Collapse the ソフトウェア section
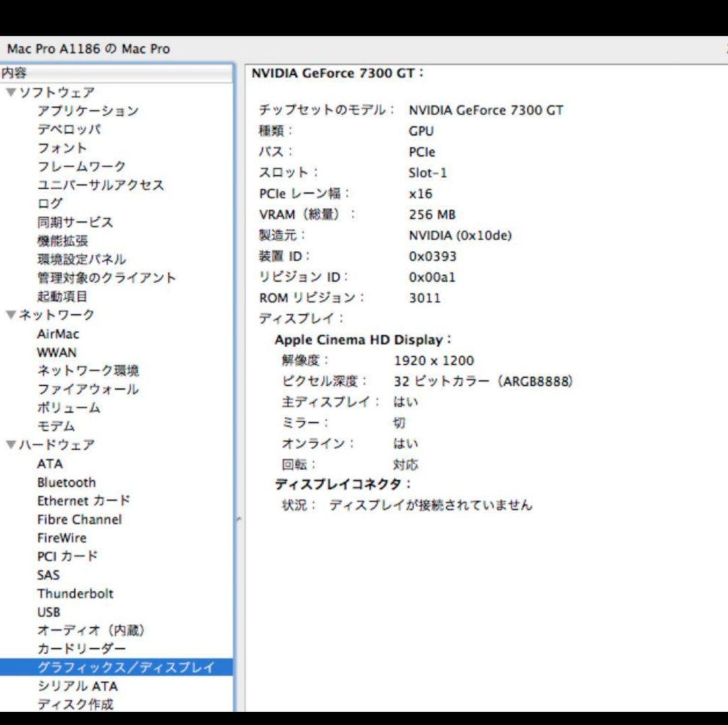 point(9,92)
